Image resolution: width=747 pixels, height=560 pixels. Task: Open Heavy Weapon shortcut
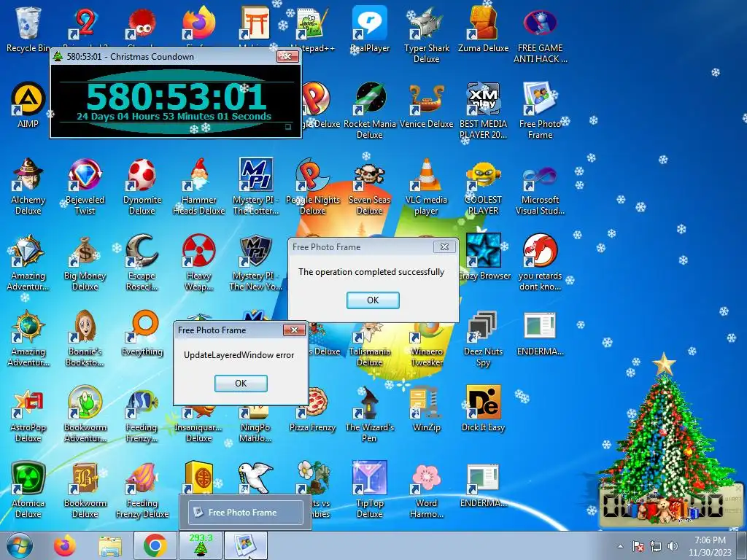pos(198,262)
